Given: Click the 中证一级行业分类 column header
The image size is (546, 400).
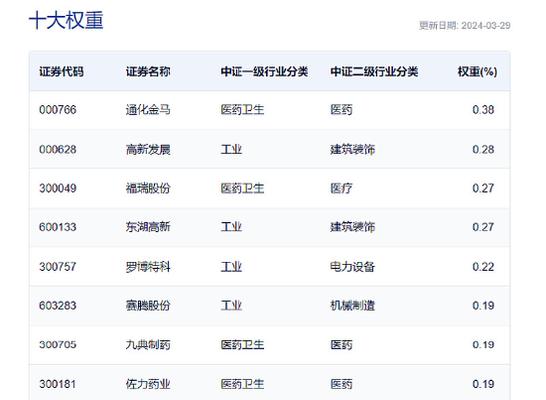Looking at the screenshot, I should [264, 72].
